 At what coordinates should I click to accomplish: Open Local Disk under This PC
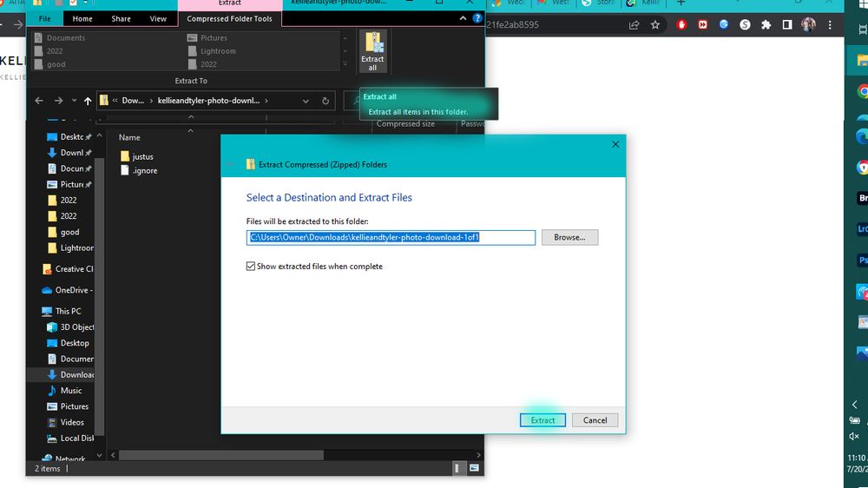pyautogui.click(x=70, y=439)
